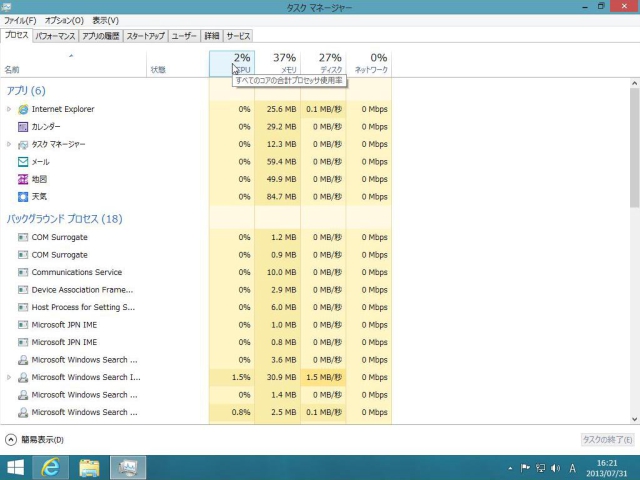The height and width of the screenshot is (480, 640).
Task: Sort by the ネットワーク column header
Action: [369, 64]
